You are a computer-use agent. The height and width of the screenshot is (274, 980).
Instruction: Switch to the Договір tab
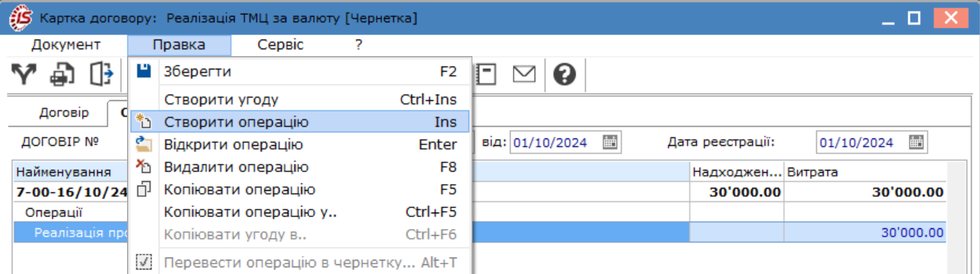(x=64, y=113)
